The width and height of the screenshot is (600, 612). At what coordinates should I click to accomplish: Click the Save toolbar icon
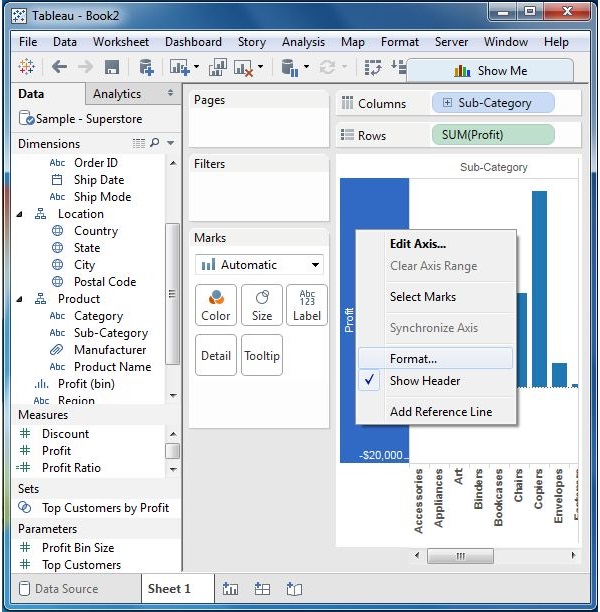click(112, 67)
